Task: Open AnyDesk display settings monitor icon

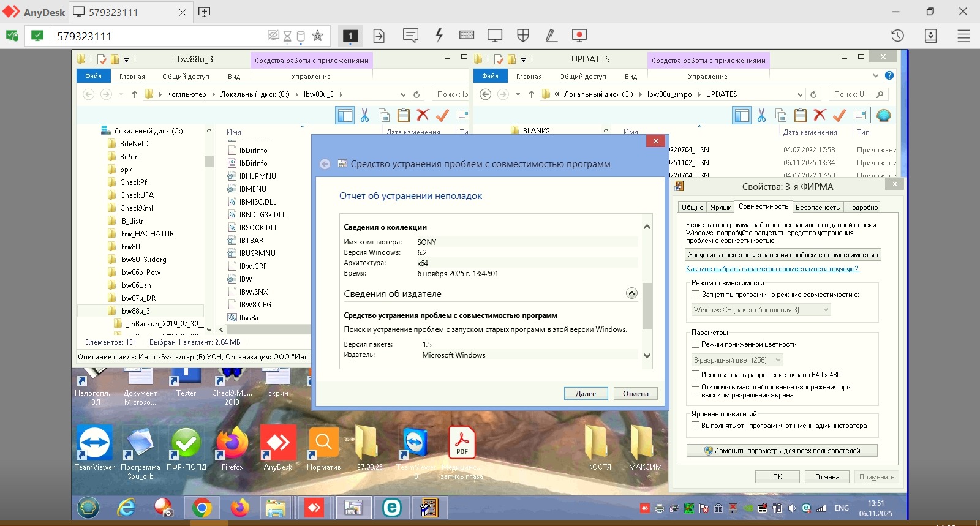Action: pos(495,36)
